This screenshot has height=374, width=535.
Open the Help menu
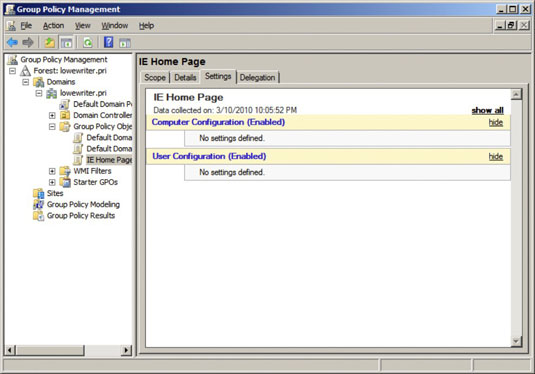tap(146, 26)
